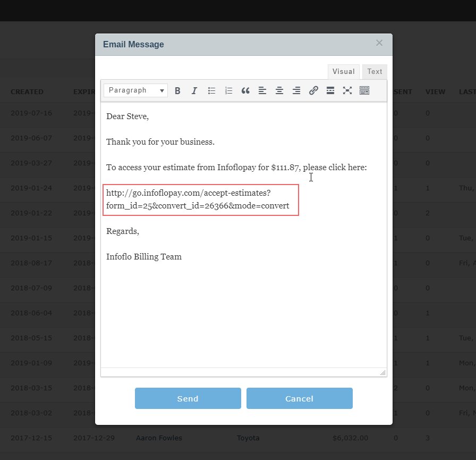
Task: Apply bold formatting to selected text
Action: coord(177,90)
